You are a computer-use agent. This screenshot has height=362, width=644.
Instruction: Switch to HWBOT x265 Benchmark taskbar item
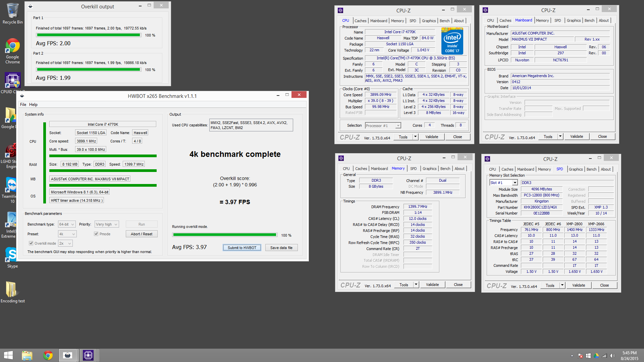68,355
